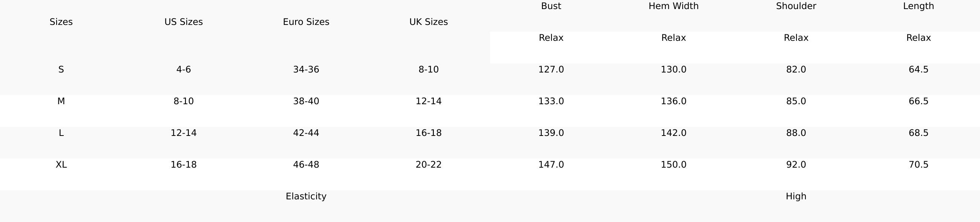The width and height of the screenshot is (980, 222).
Task: Select the 20-22 UK size cell
Action: [x=428, y=165]
